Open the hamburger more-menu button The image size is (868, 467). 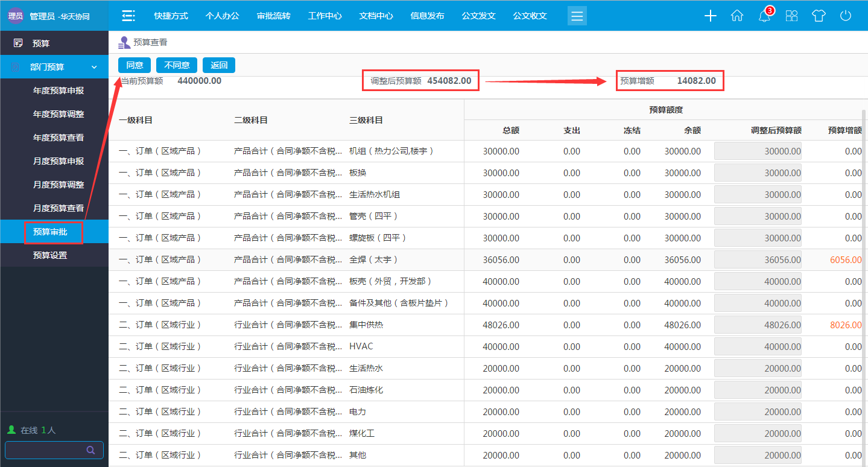pos(577,16)
